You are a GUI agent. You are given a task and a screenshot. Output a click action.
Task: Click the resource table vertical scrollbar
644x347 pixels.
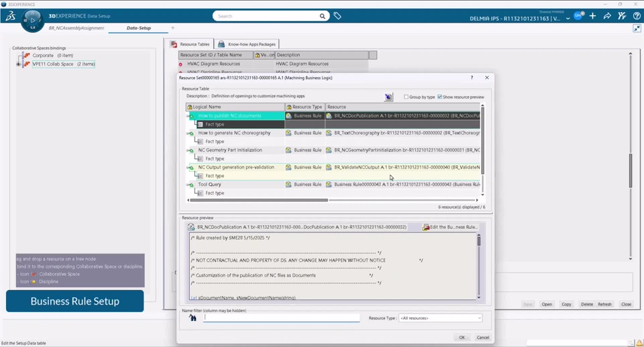click(x=482, y=141)
